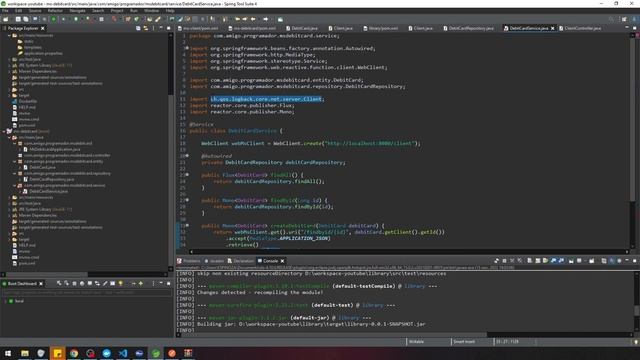Click the editor horizontal scrollbar

pyautogui.click(x=408, y=252)
